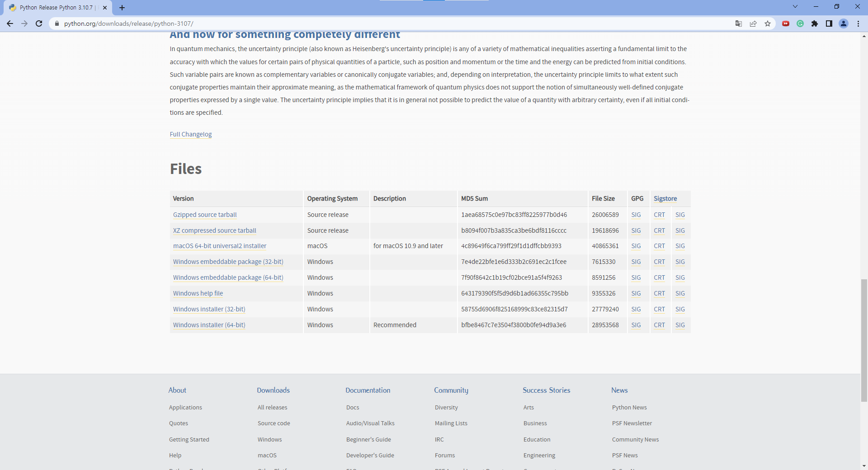Open the Translate page icon
The image size is (868, 470).
point(739,23)
